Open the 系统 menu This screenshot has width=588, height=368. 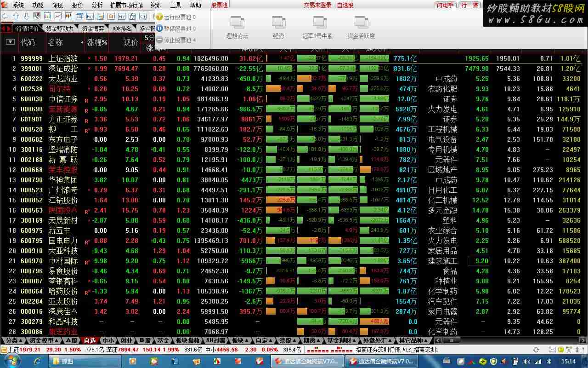(18, 6)
